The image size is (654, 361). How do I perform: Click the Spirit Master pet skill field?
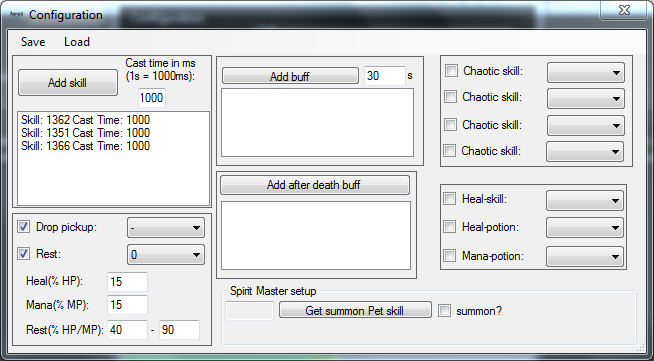tap(249, 311)
